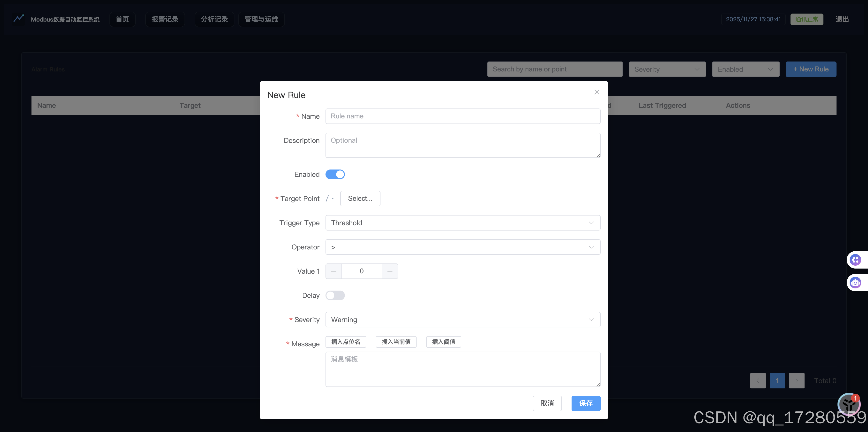Open the purple assistant floating icon
This screenshot has width=868, height=432.
click(855, 260)
